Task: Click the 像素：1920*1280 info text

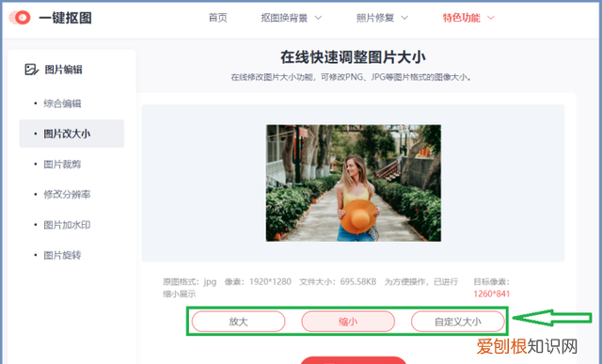Action: coord(258,282)
